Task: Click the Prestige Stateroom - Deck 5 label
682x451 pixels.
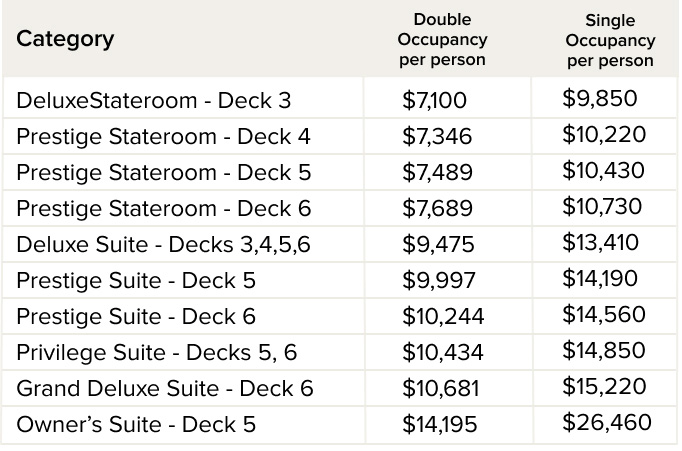Action: tap(163, 172)
